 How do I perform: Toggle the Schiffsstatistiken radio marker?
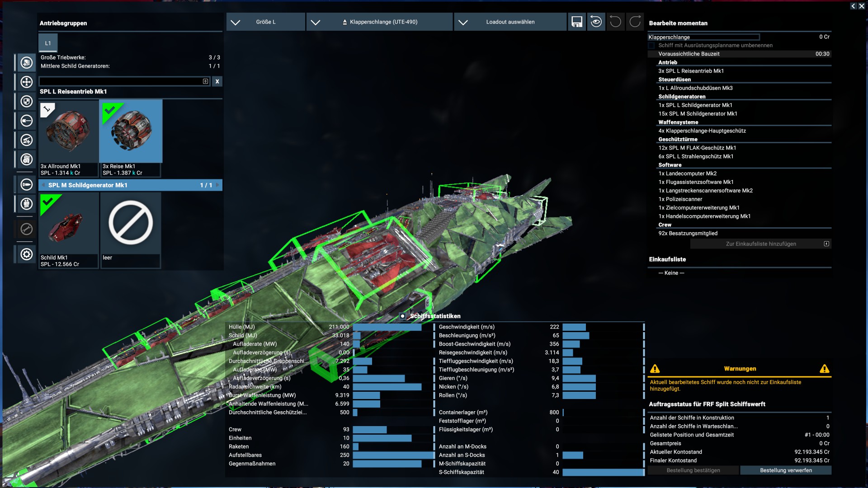click(402, 316)
